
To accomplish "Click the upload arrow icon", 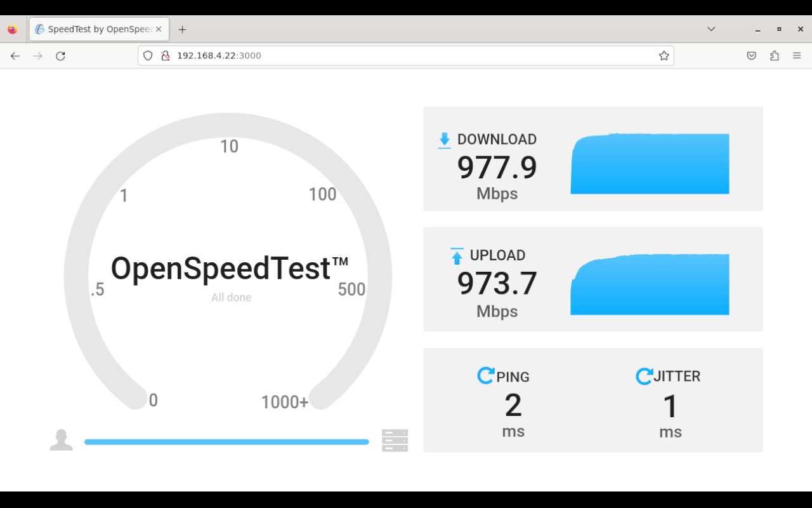I will (457, 256).
